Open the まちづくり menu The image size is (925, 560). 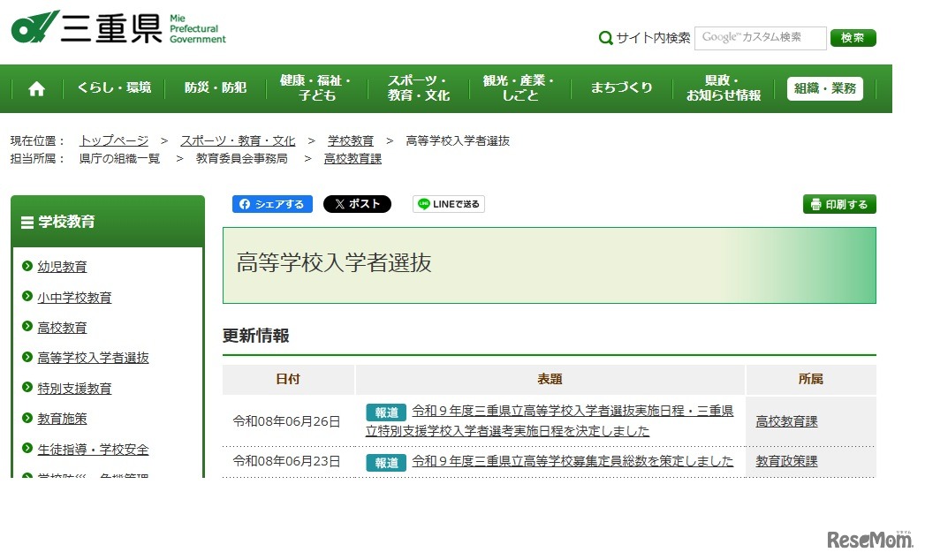pyautogui.click(x=622, y=88)
